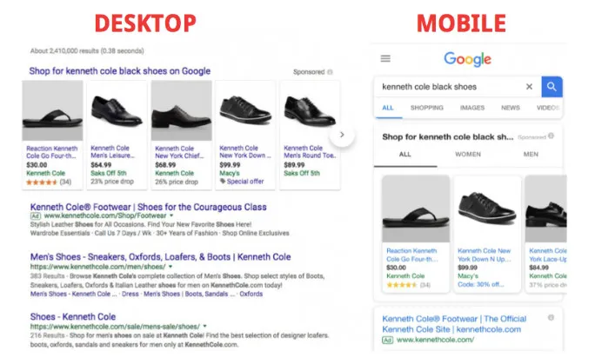The height and width of the screenshot is (364, 595).
Task: Expand dropdown arrow next to kennethcole.com/Shop/Footwear
Action: coord(171,215)
